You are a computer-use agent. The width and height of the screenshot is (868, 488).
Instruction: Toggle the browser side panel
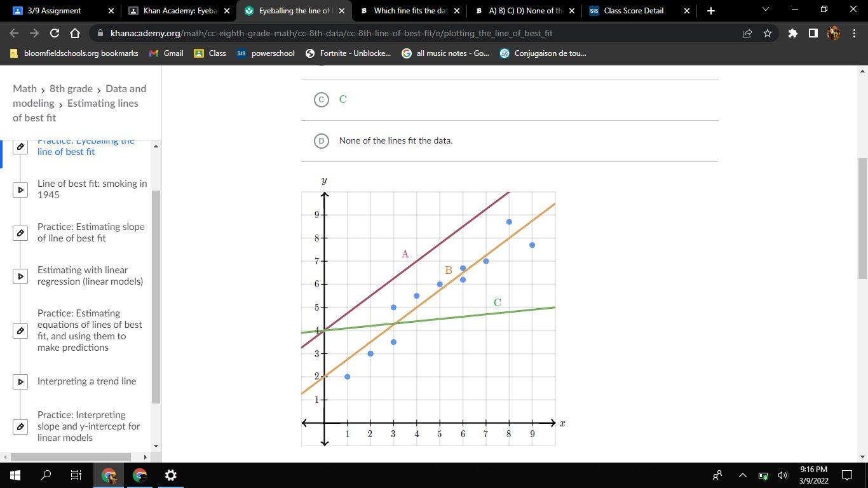pyautogui.click(x=813, y=33)
